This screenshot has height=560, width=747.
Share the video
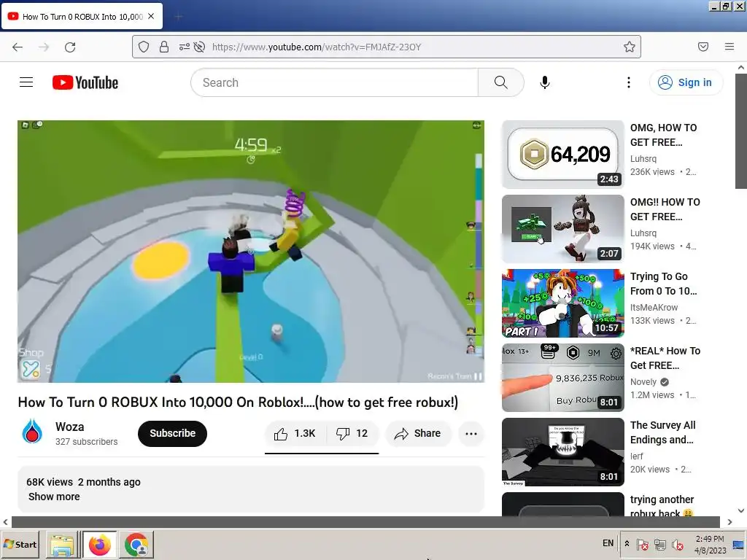(418, 433)
